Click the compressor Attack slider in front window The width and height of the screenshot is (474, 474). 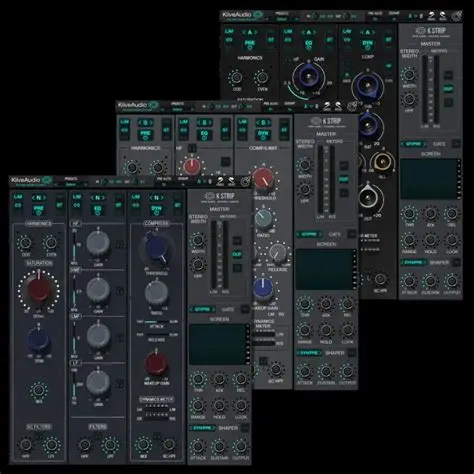click(x=157, y=322)
